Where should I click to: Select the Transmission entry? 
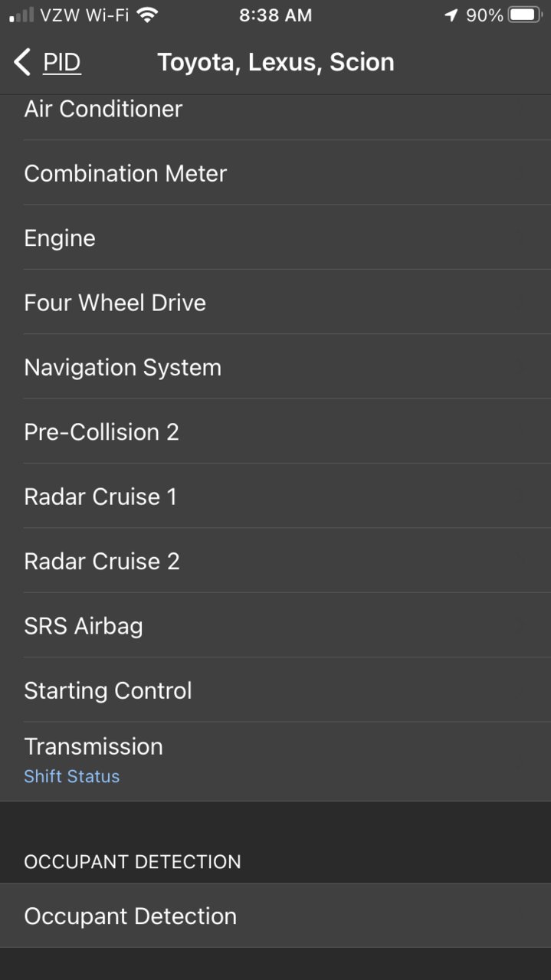point(275,762)
